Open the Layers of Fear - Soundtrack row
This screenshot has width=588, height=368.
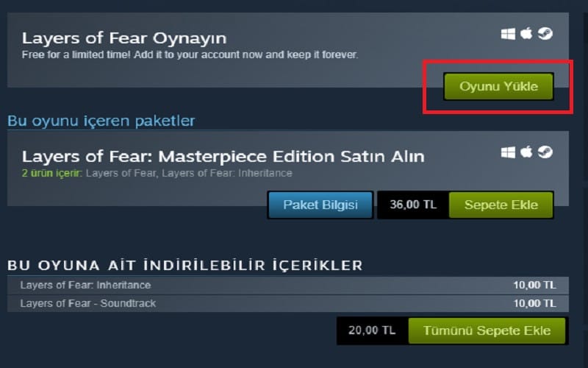[287, 303]
